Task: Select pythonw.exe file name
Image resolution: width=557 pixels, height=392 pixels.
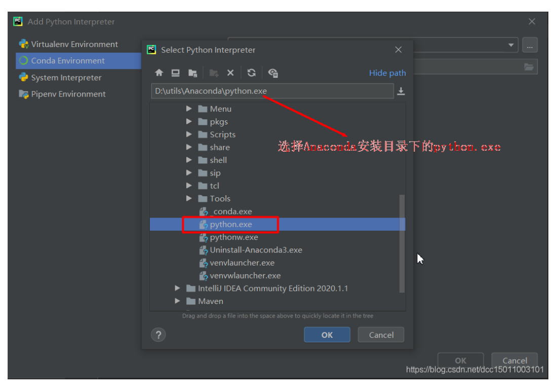Action: click(234, 237)
